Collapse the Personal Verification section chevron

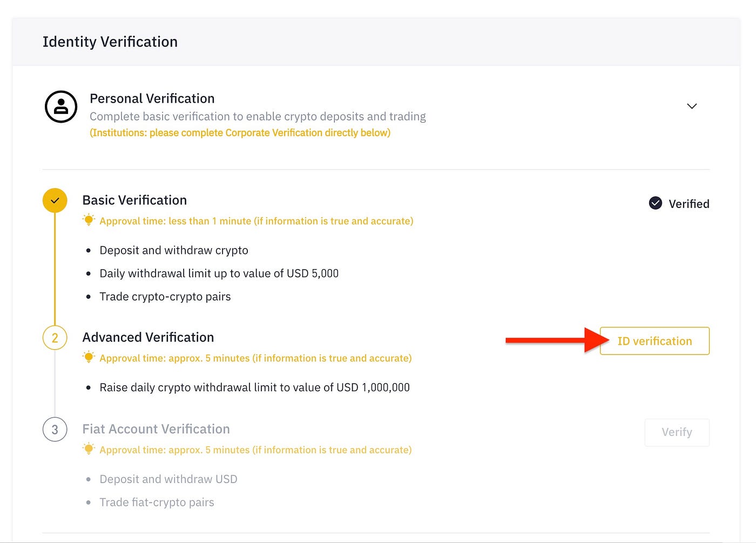692,106
